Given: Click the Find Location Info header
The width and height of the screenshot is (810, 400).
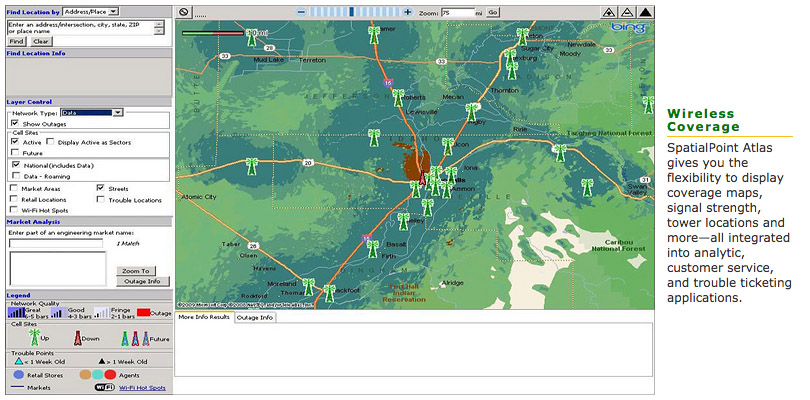Looking at the screenshot, I should pyautogui.click(x=89, y=53).
